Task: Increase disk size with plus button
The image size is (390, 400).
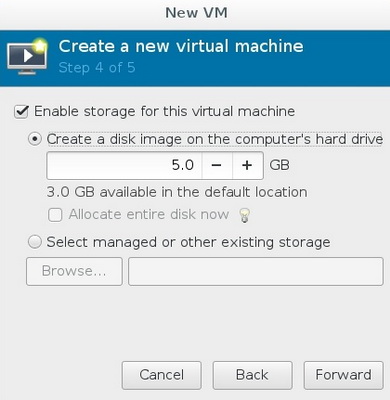Action: [x=247, y=165]
